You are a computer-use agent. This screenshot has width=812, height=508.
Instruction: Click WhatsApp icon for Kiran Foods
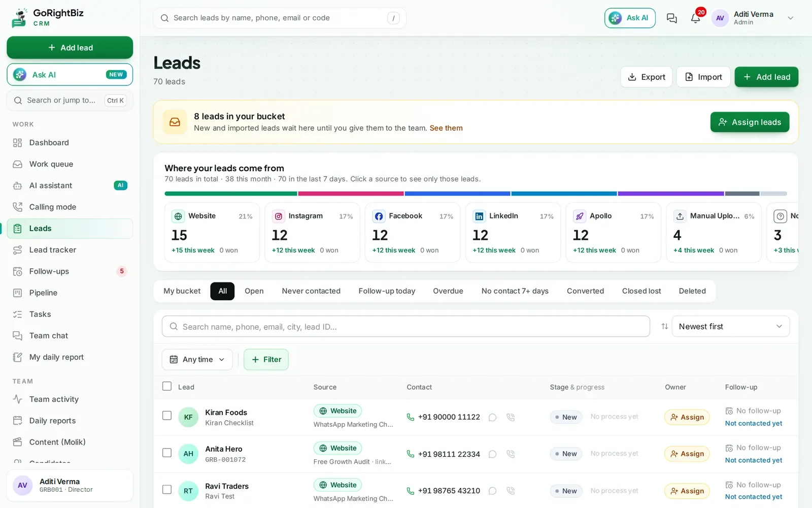pyautogui.click(x=492, y=417)
